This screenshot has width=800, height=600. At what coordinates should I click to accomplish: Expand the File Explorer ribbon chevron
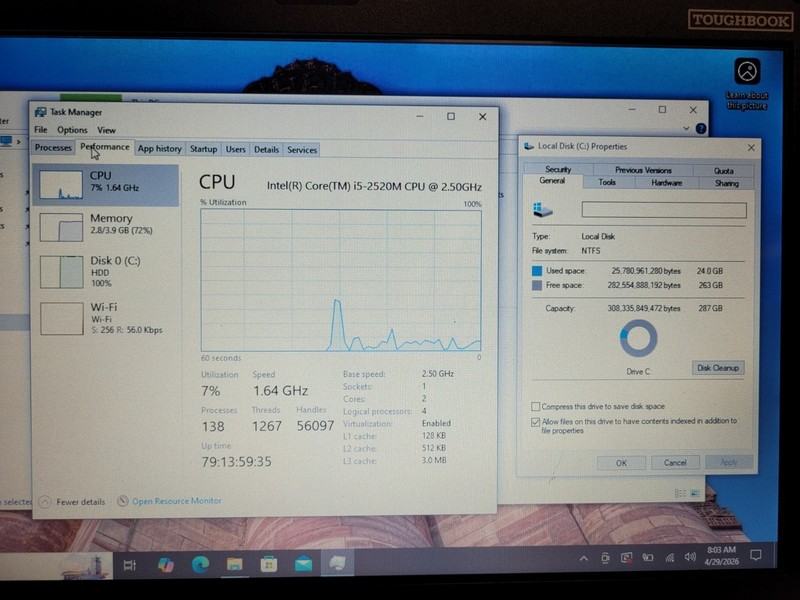(x=686, y=129)
